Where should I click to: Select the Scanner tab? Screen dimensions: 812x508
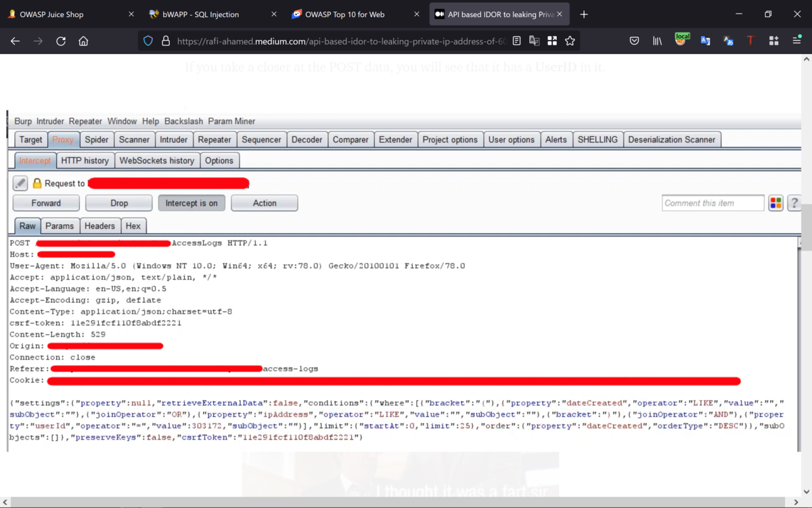point(134,140)
